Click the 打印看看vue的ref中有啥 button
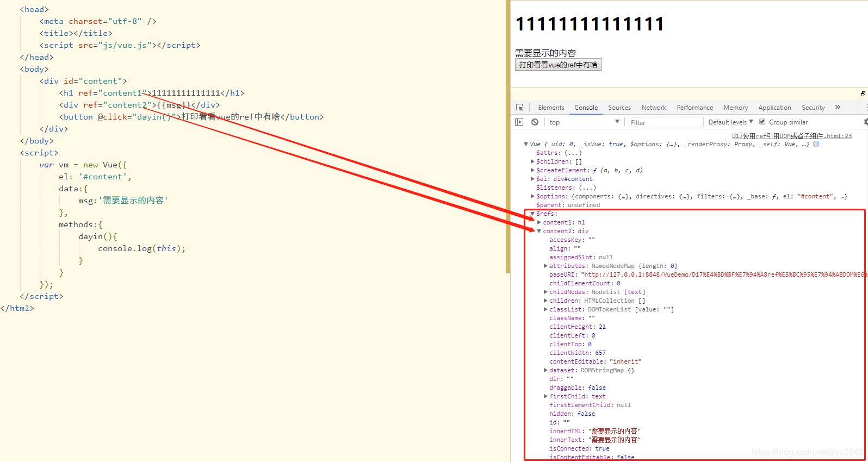 559,65
